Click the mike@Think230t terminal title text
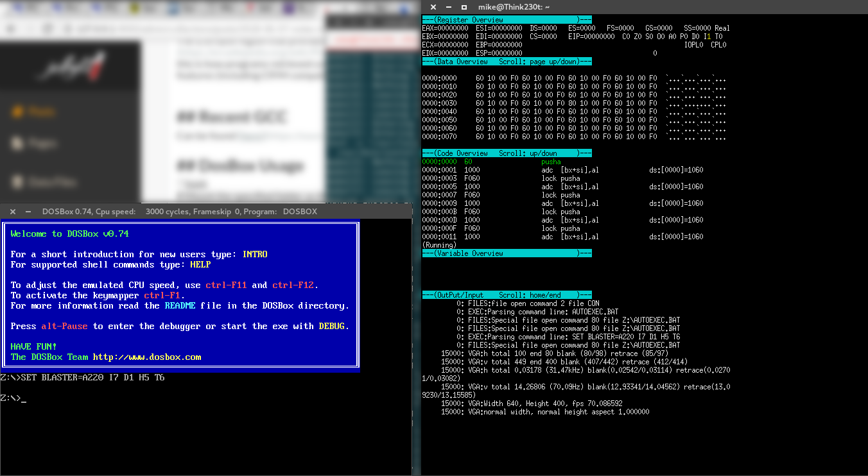 [x=514, y=6]
